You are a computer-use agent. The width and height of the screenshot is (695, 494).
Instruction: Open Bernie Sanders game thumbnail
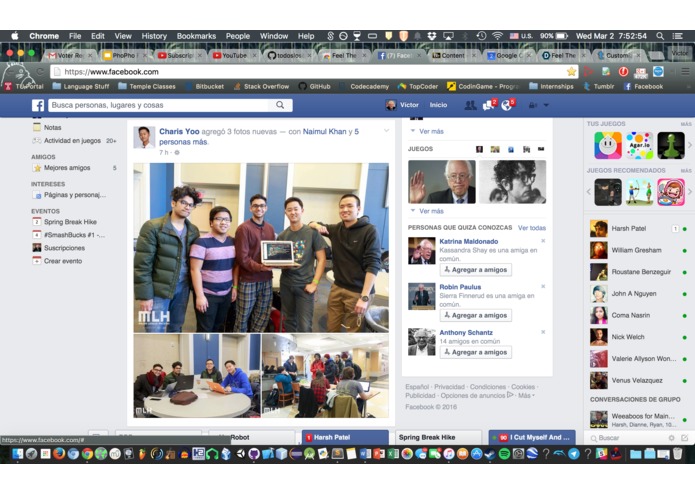click(441, 182)
